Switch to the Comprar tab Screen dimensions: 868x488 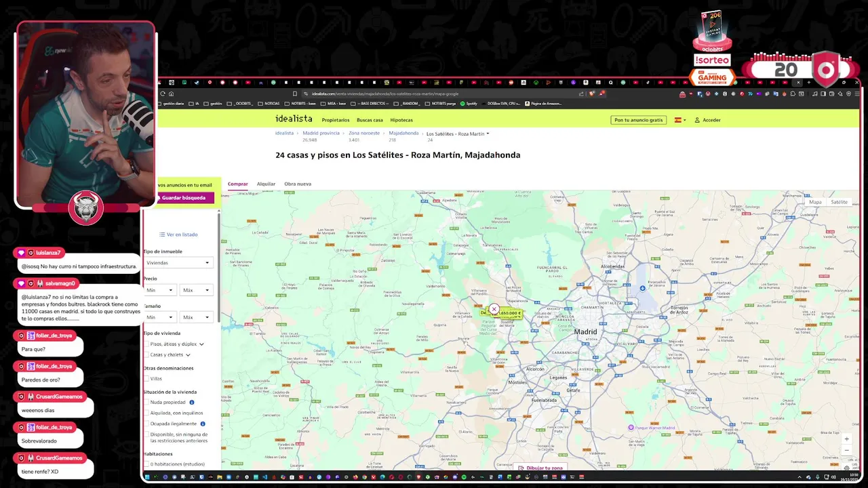click(x=237, y=184)
